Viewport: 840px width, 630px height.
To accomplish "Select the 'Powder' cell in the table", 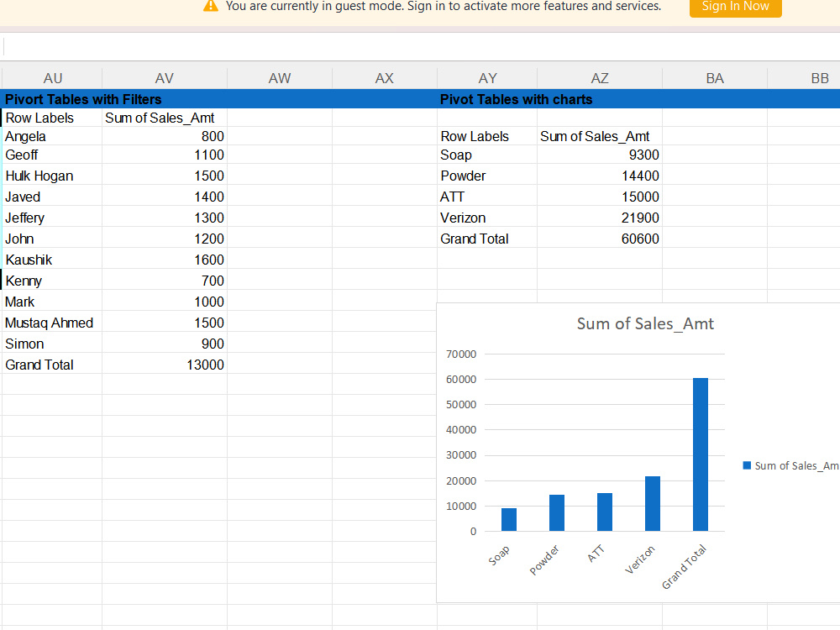I will point(487,176).
